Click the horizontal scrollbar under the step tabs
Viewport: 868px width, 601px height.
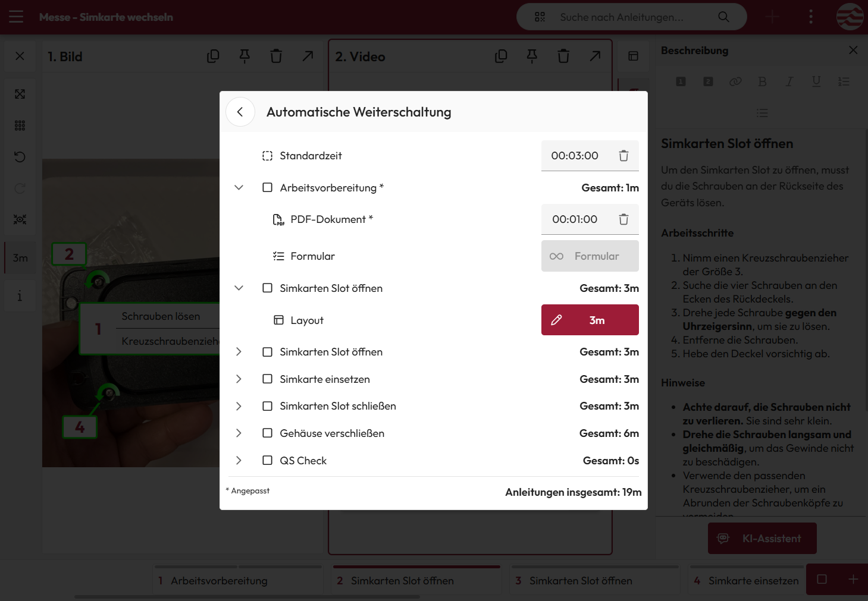pos(247,597)
